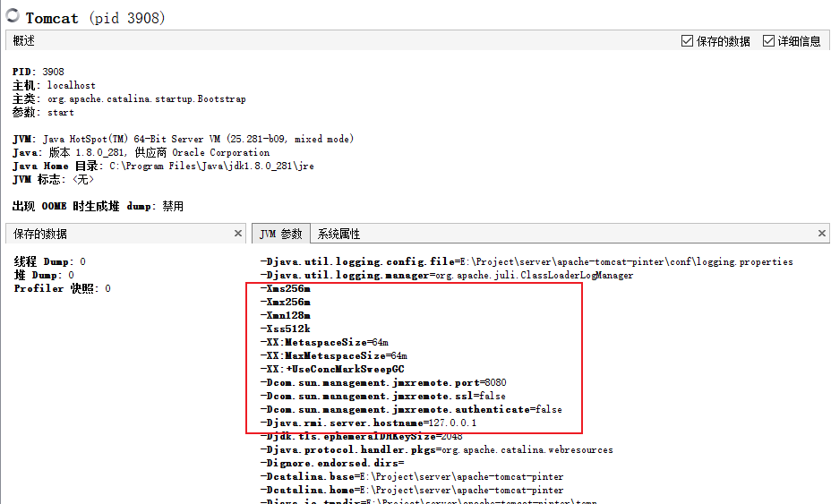The image size is (831, 504).
Task: Select the jmxremote.authenticate=false argument
Action: coord(411,409)
